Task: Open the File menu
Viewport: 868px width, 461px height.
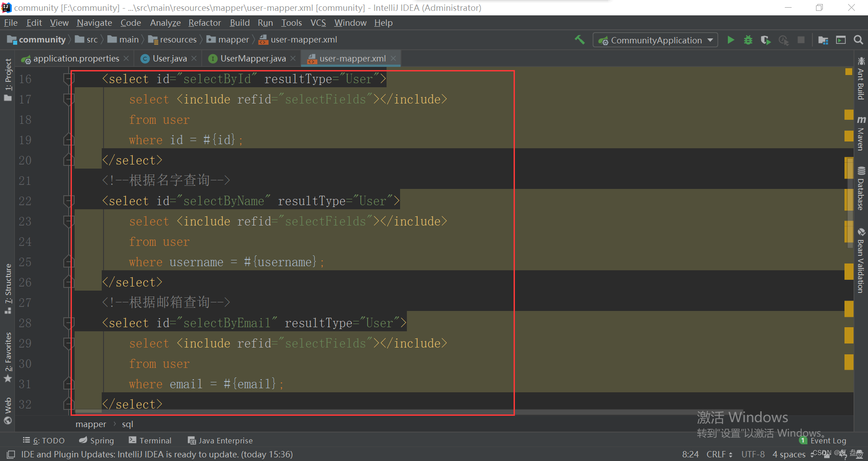Action: click(x=10, y=23)
